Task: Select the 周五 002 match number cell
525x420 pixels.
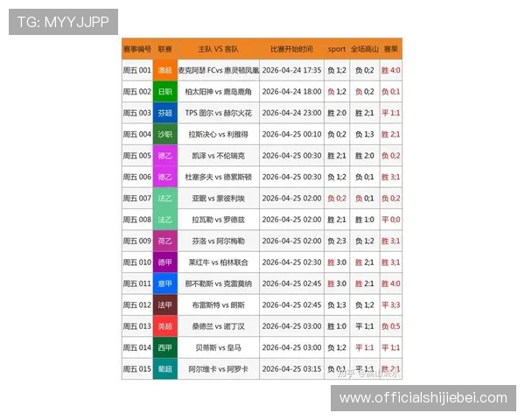Action: 137,91
